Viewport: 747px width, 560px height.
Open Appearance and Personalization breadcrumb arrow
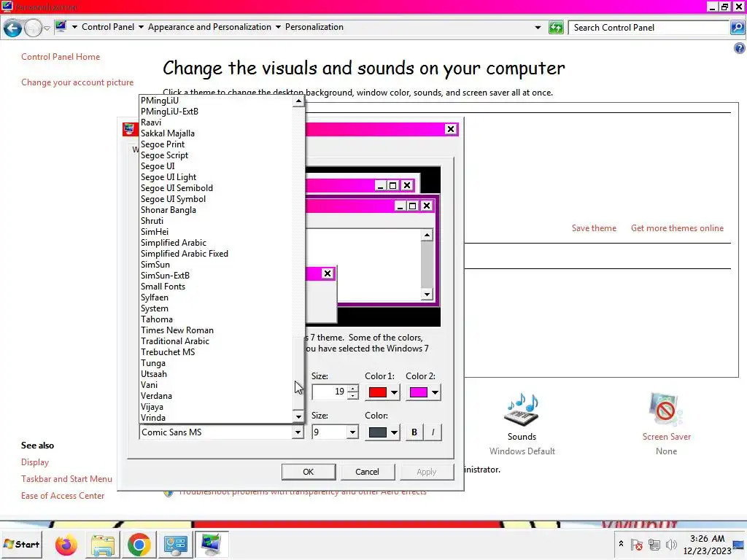[x=278, y=27]
